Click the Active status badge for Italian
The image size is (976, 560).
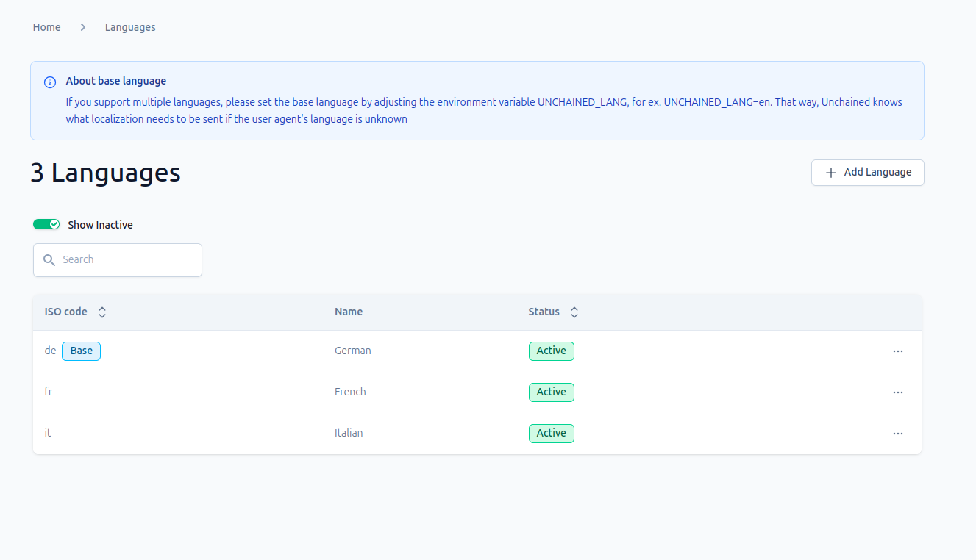click(552, 434)
